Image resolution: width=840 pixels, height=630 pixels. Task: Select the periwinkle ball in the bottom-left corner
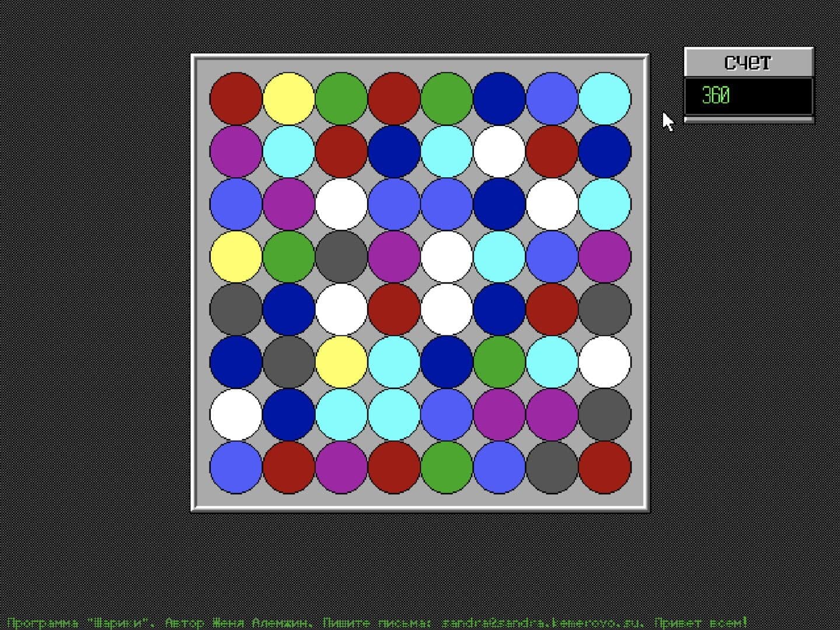(x=236, y=467)
